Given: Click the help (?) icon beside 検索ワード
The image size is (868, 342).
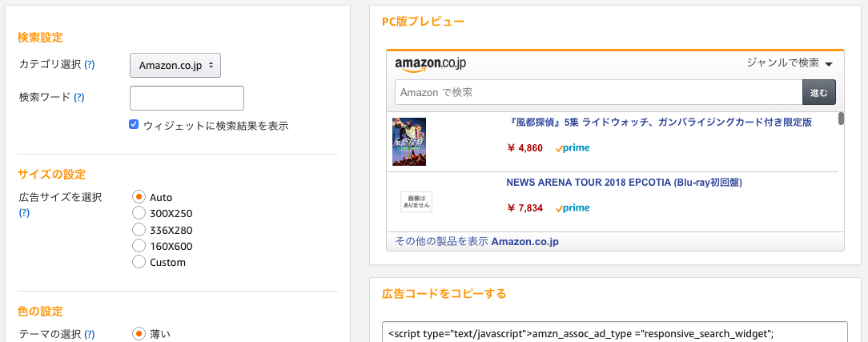Looking at the screenshot, I should click(79, 97).
